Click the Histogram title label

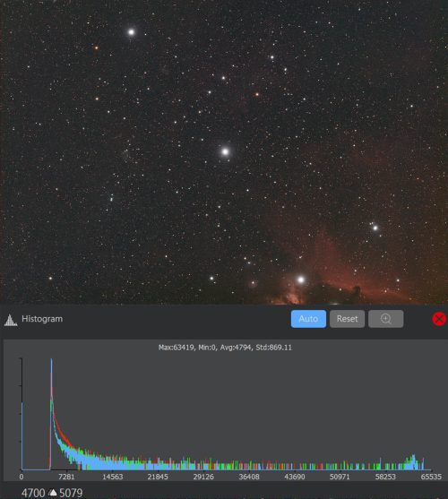point(42,319)
